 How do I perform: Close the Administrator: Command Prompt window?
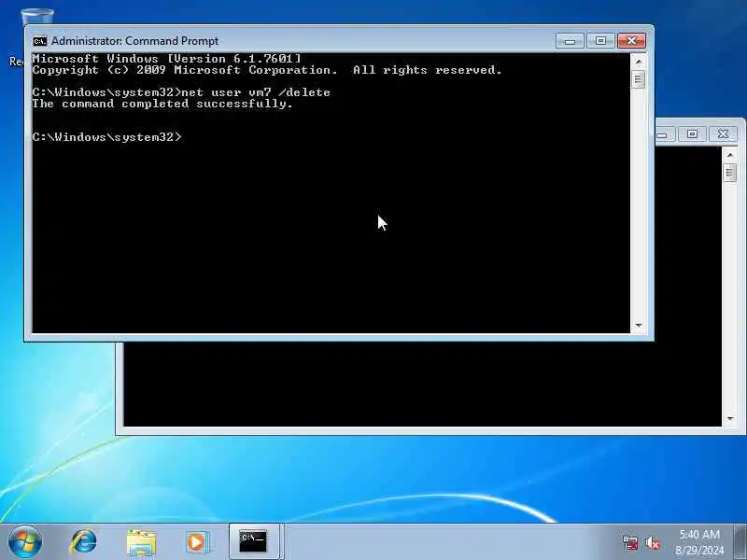632,41
